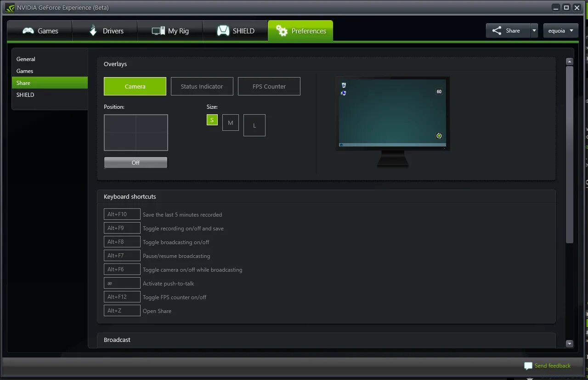Click 'Pause/resume broadcasting' label

pyautogui.click(x=176, y=256)
